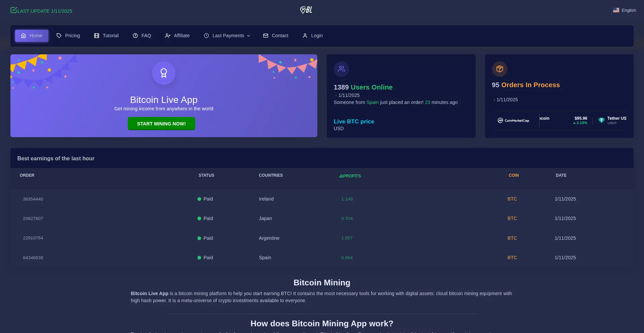Click the Tutorial film icon
Screen dimensions: 644x333
97,36
